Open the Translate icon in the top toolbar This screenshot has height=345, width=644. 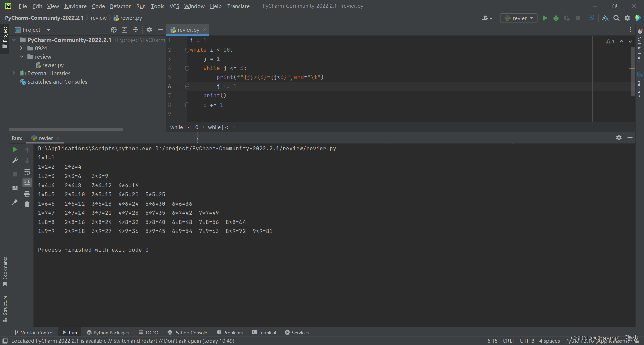click(605, 18)
